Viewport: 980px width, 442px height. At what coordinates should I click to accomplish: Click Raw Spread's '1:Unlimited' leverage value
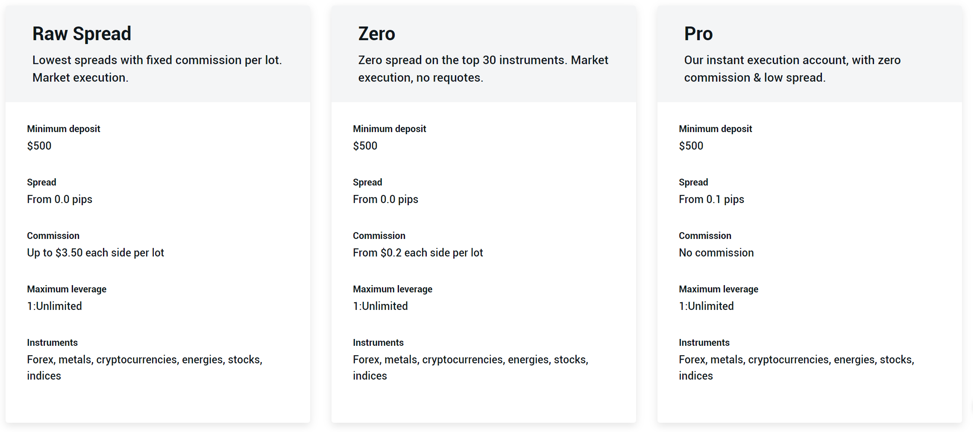click(54, 306)
